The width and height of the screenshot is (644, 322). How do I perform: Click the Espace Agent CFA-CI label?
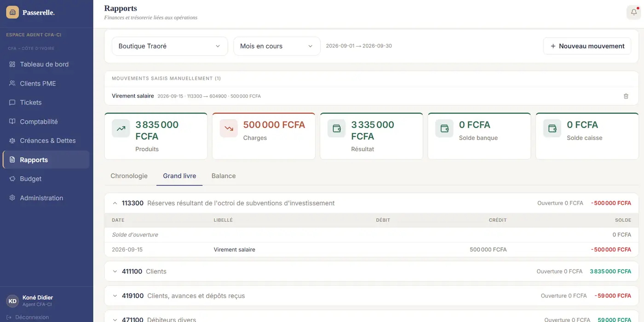pos(34,35)
